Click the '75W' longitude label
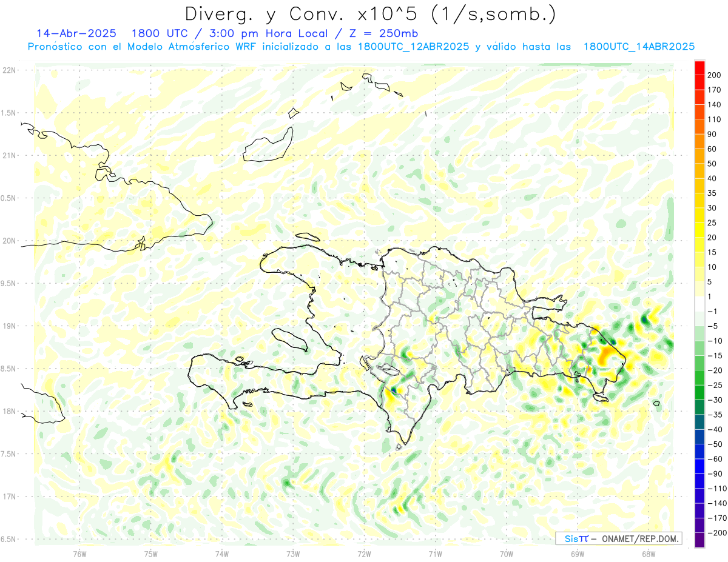This screenshot has width=728, height=562. point(150,554)
